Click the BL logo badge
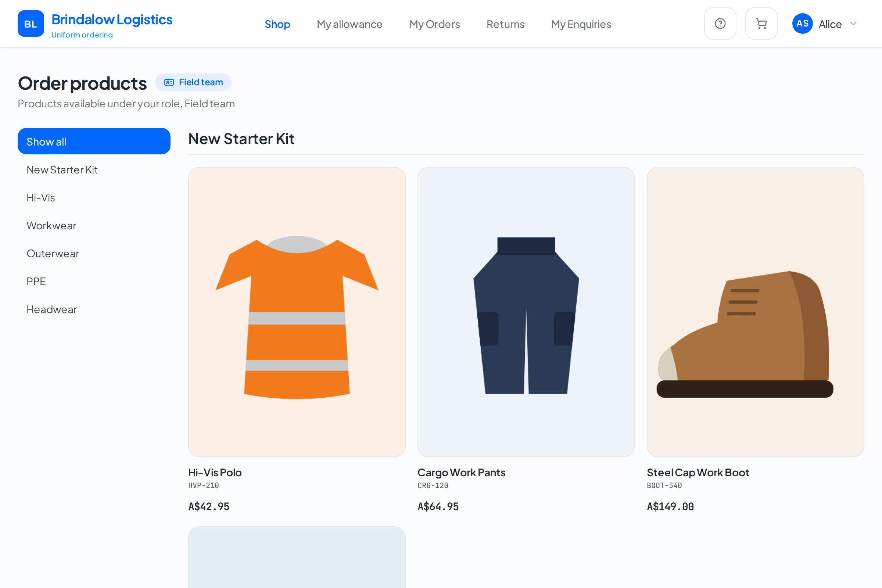 pyautogui.click(x=31, y=24)
